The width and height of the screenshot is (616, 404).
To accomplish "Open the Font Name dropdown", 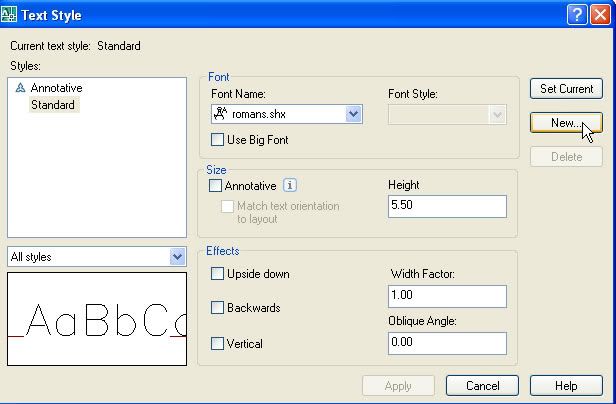I will coord(353,114).
